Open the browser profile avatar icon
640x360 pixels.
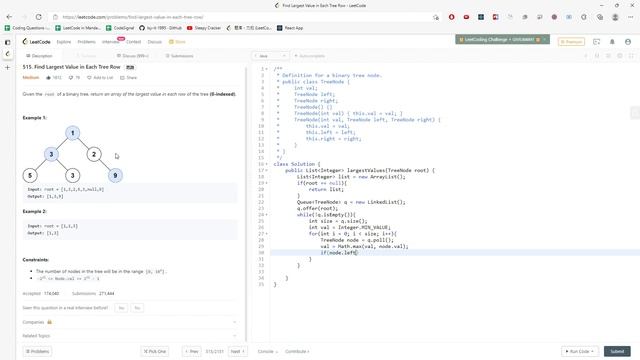click(615, 17)
